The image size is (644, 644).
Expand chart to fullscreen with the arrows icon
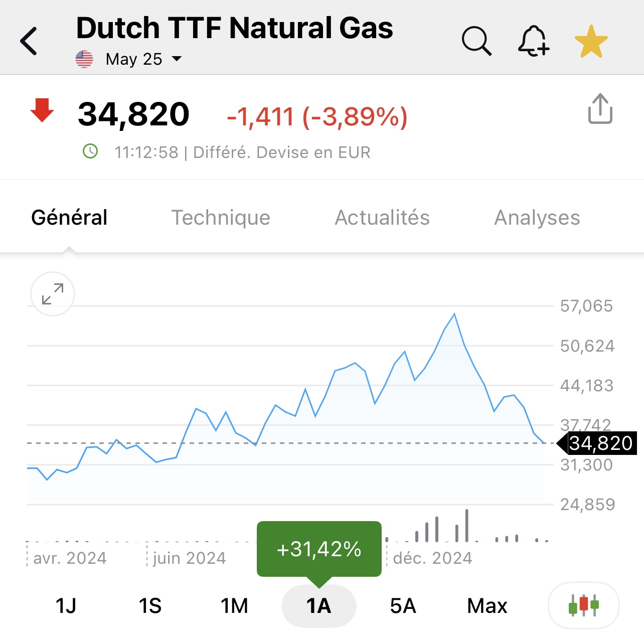click(x=53, y=294)
